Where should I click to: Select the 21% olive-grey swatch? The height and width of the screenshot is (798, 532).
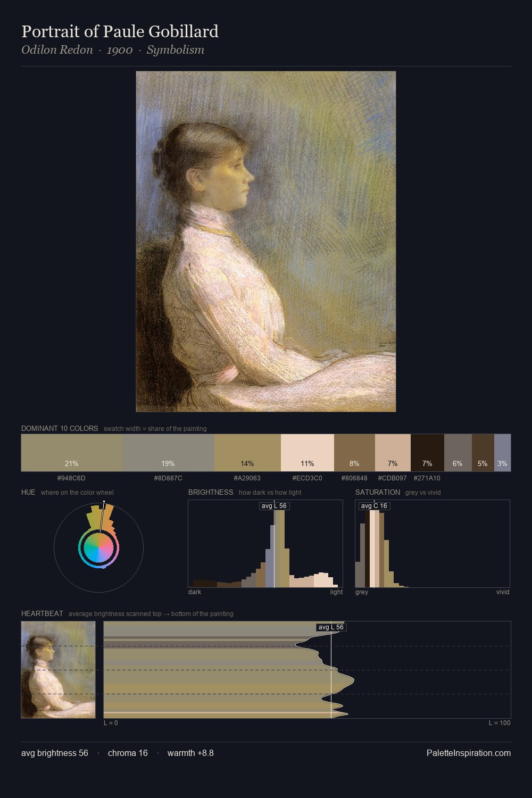(x=72, y=453)
